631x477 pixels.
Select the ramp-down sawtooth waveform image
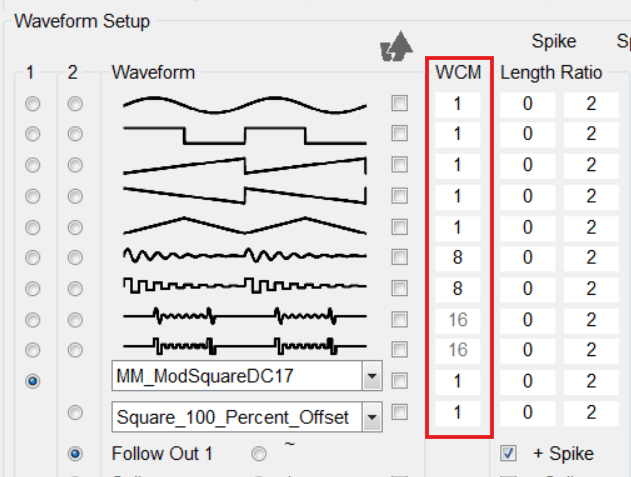(245, 195)
